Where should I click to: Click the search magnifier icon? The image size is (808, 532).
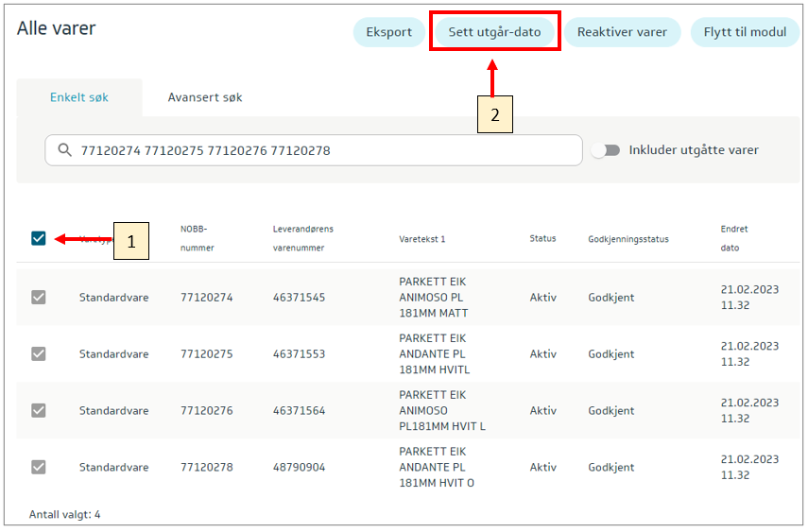(x=64, y=150)
